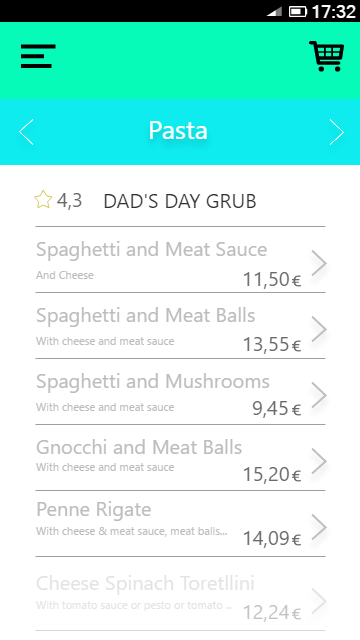Open Spaghetti and Meat Sauce item

coord(180,260)
